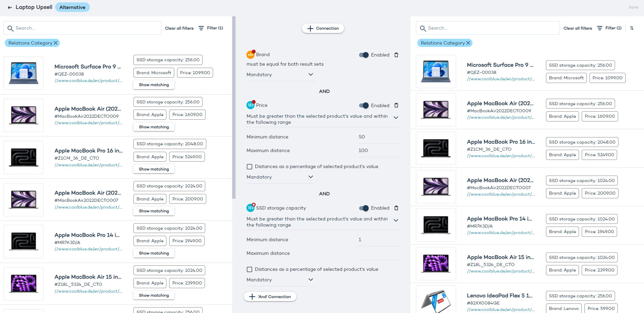This screenshot has width=644, height=313.
Task: Delete the SSD storage capacity rule
Action: click(396, 208)
